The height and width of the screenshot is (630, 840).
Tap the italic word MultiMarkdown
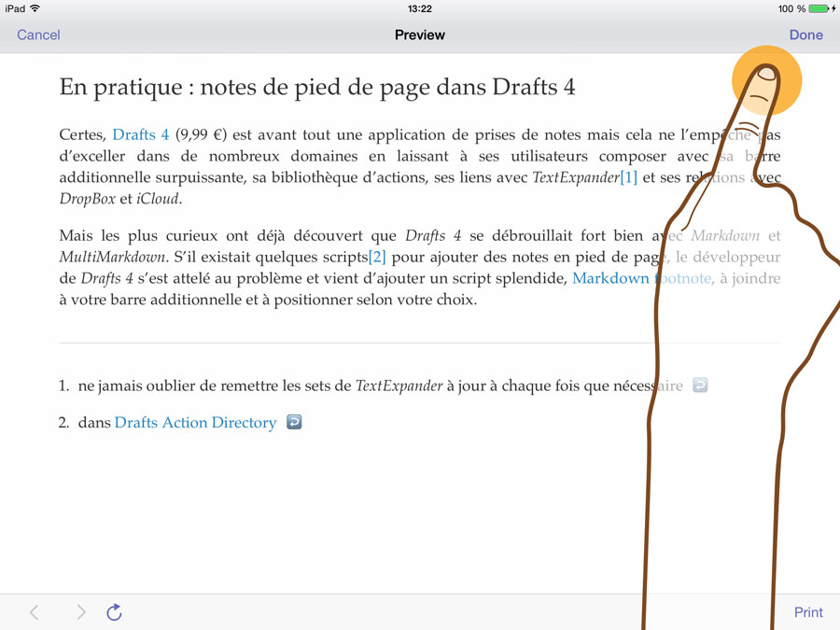pyautogui.click(x=112, y=258)
